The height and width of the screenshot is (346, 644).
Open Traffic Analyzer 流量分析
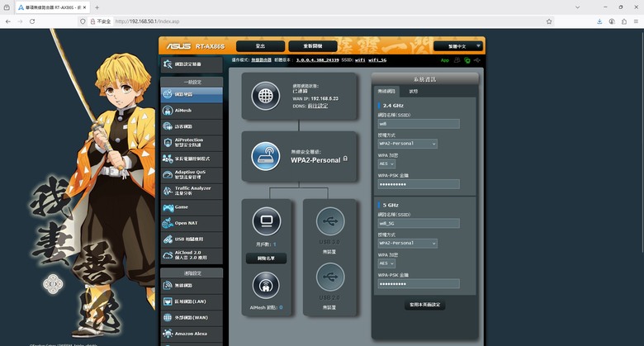[192, 191]
